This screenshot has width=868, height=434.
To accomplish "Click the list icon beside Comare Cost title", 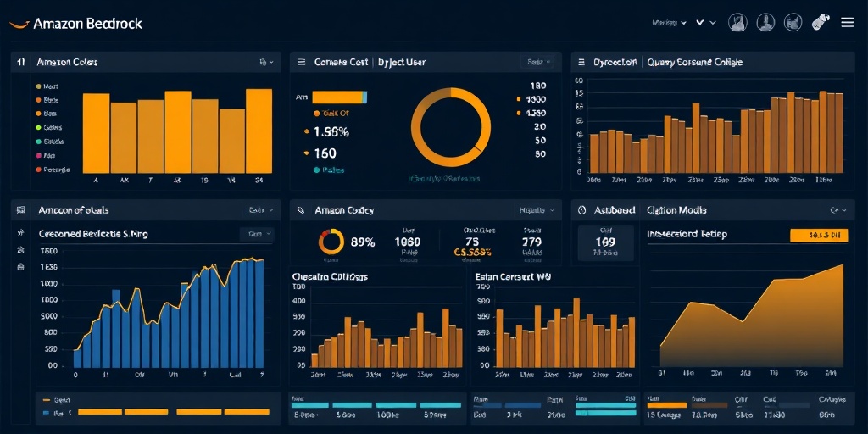I will 302,63.
